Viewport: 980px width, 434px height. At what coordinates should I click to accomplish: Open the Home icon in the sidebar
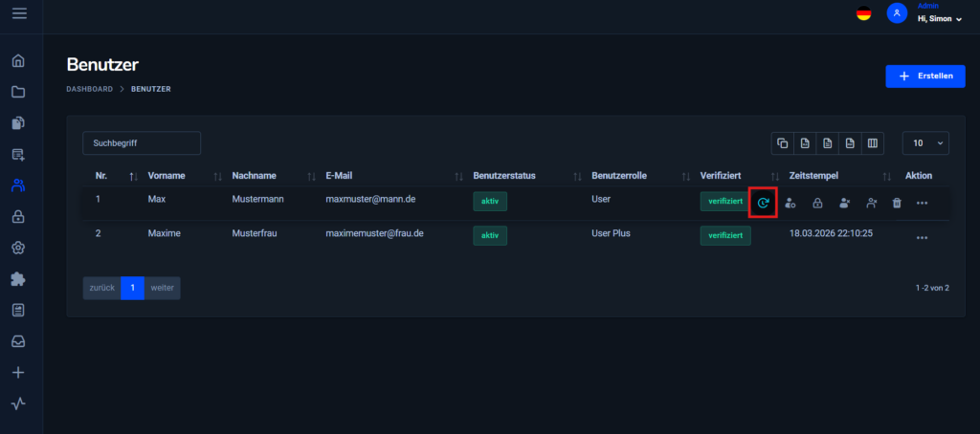[19, 61]
